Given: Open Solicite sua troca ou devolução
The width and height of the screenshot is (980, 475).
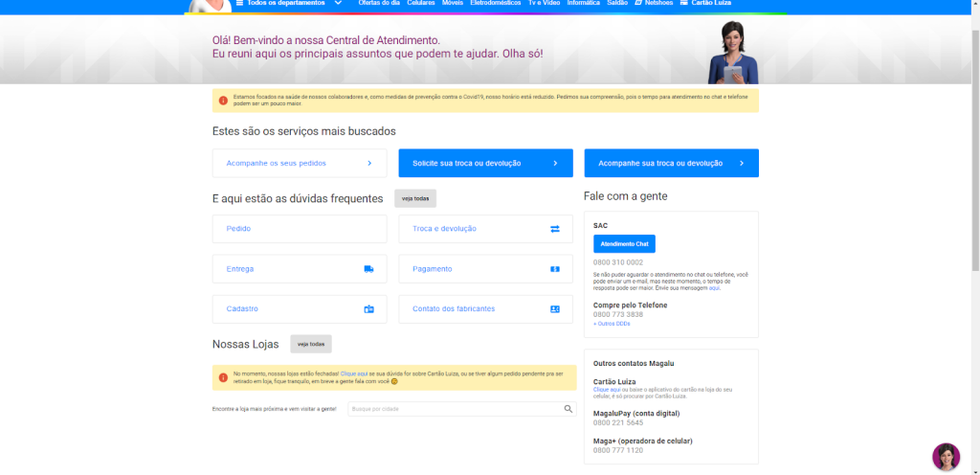Looking at the screenshot, I should tap(485, 163).
